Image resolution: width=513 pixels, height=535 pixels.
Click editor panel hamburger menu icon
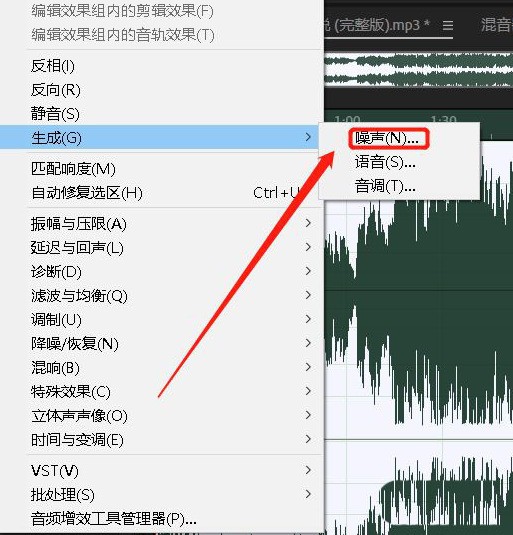tap(448, 26)
